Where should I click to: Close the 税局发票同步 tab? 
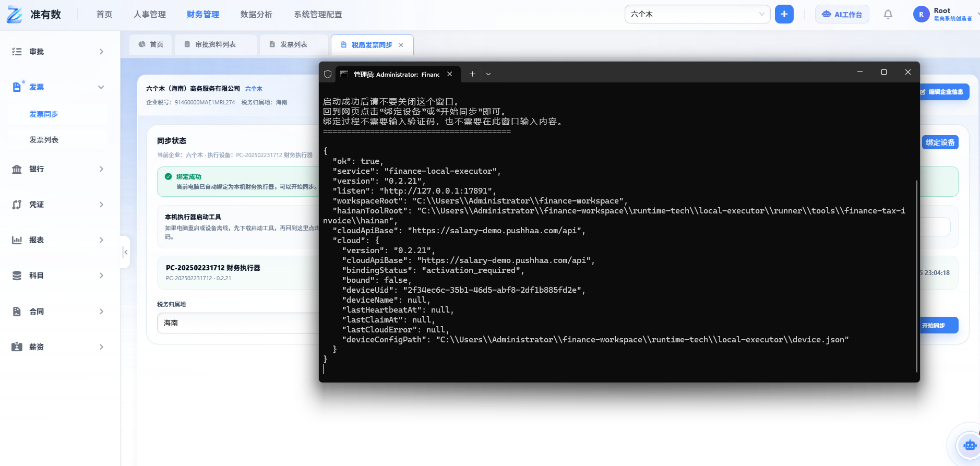coord(401,45)
